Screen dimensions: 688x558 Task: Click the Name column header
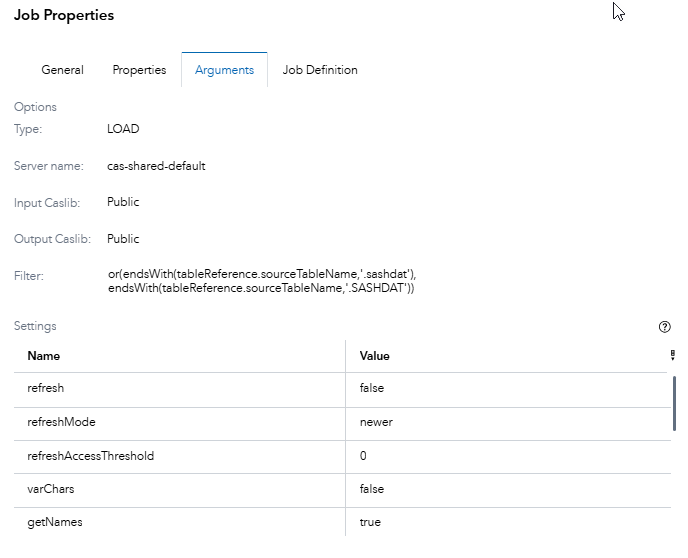(43, 356)
